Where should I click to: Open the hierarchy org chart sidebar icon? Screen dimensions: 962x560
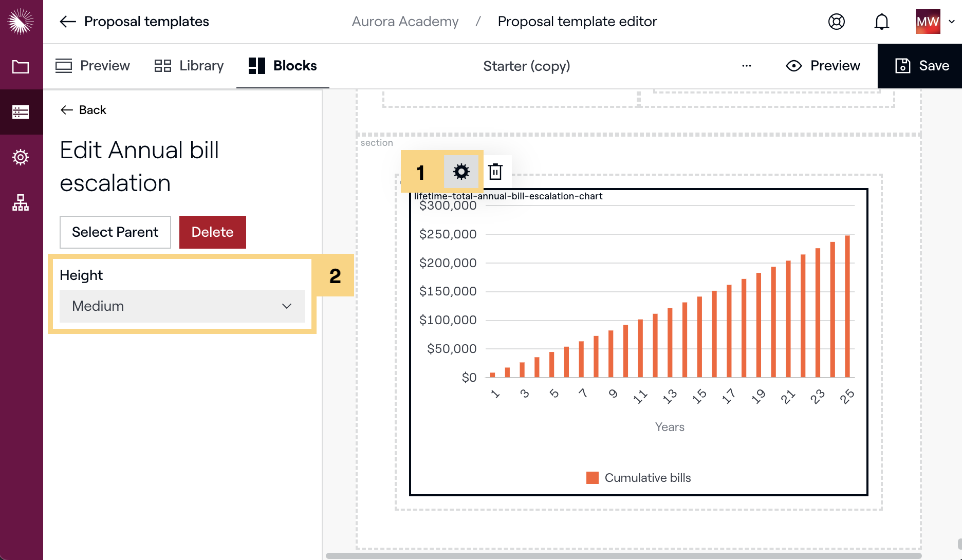point(21,202)
